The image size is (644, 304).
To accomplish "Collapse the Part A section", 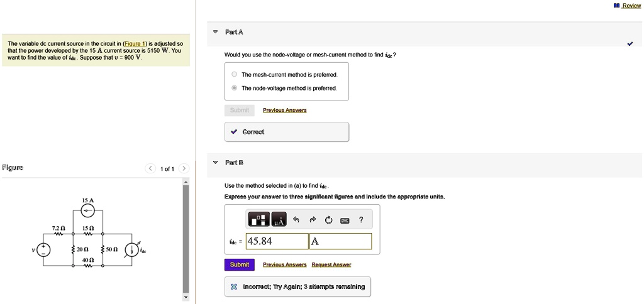I will (x=216, y=32).
